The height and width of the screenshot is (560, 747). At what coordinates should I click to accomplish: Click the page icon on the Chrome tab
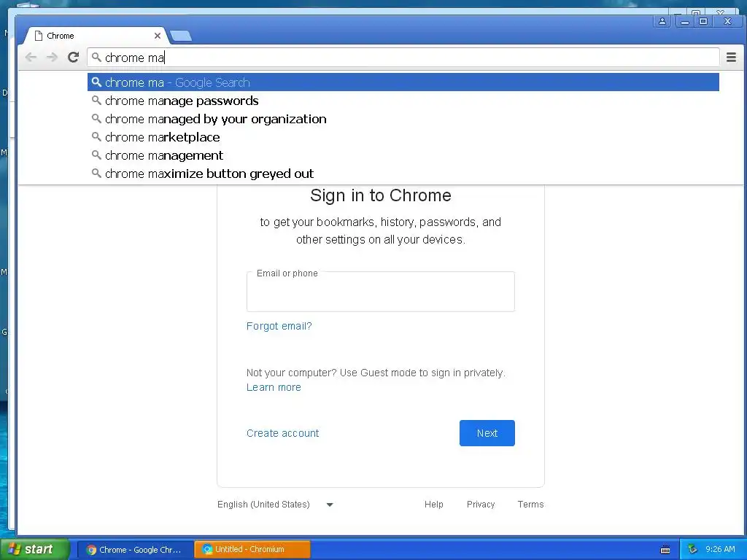pos(39,36)
